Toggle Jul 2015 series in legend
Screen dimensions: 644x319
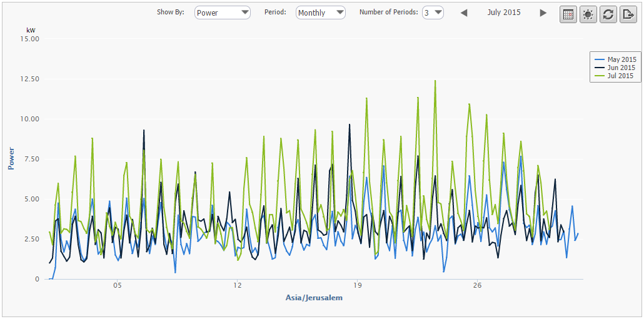pyautogui.click(x=620, y=76)
